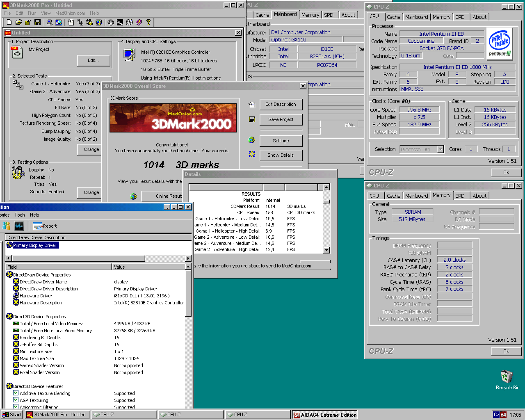Click the Hardware Driver row in AIDA64
The height and width of the screenshot is (420, 525).
tap(98, 296)
